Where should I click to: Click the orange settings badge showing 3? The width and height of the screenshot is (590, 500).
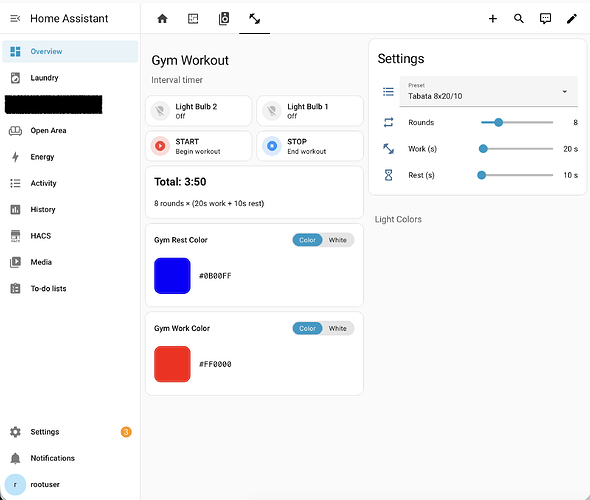[126, 432]
